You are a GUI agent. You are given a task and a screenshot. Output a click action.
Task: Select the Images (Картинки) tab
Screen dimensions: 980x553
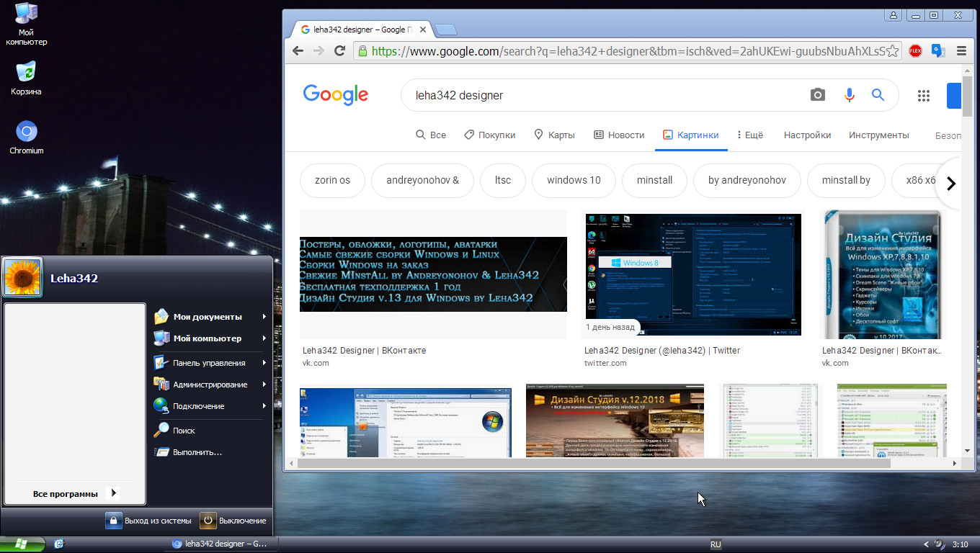pyautogui.click(x=691, y=135)
